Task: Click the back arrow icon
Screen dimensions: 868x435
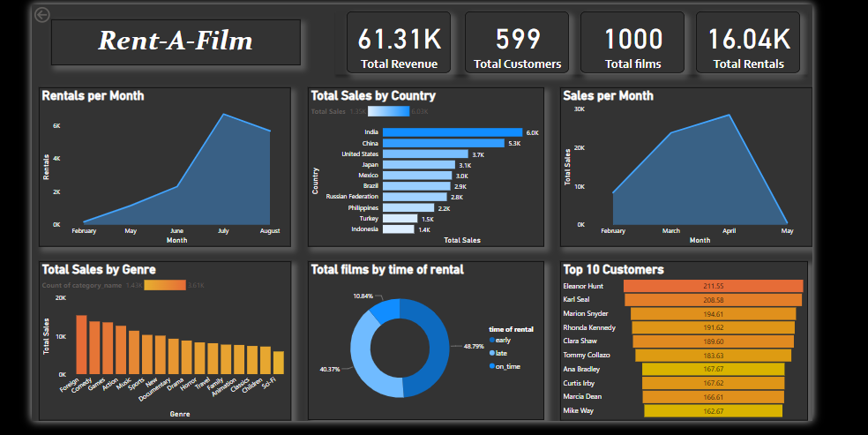Action: (x=41, y=15)
